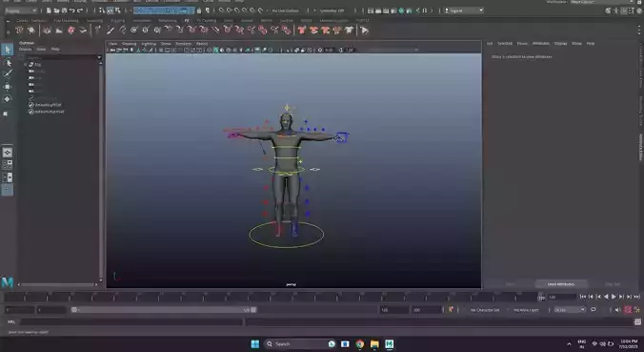Click last shelf icon after gray shirt
The width and height of the screenshot is (644, 352).
pos(364,30)
